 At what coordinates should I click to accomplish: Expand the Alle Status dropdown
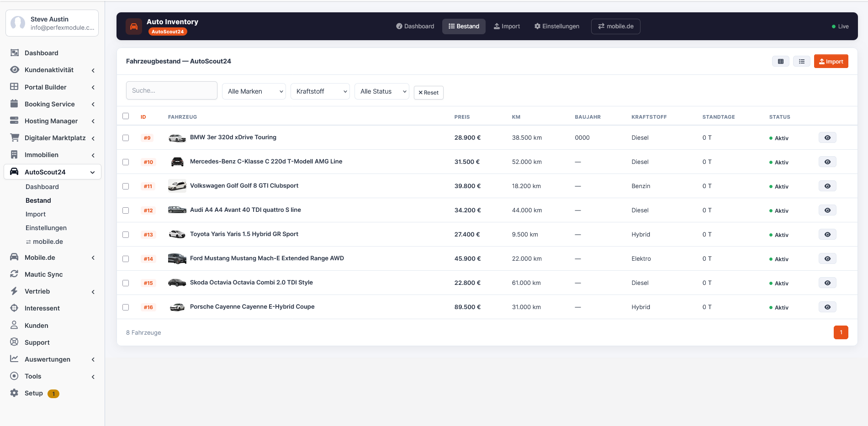(381, 91)
